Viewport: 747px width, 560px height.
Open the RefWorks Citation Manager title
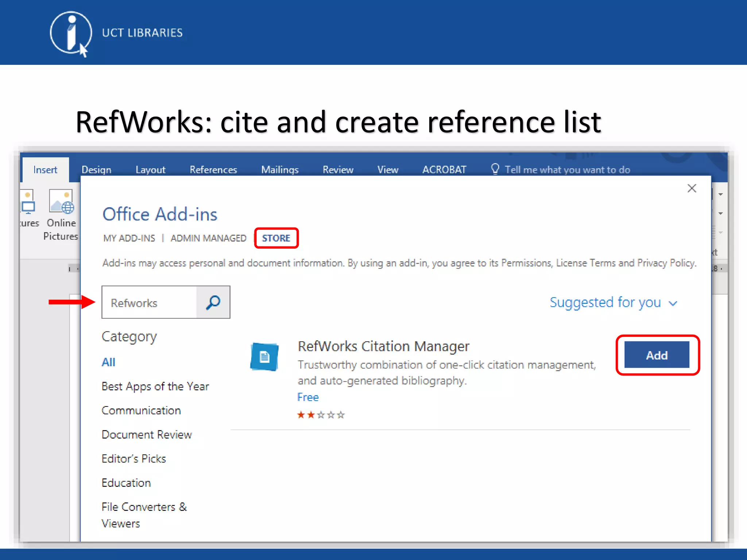(x=383, y=346)
